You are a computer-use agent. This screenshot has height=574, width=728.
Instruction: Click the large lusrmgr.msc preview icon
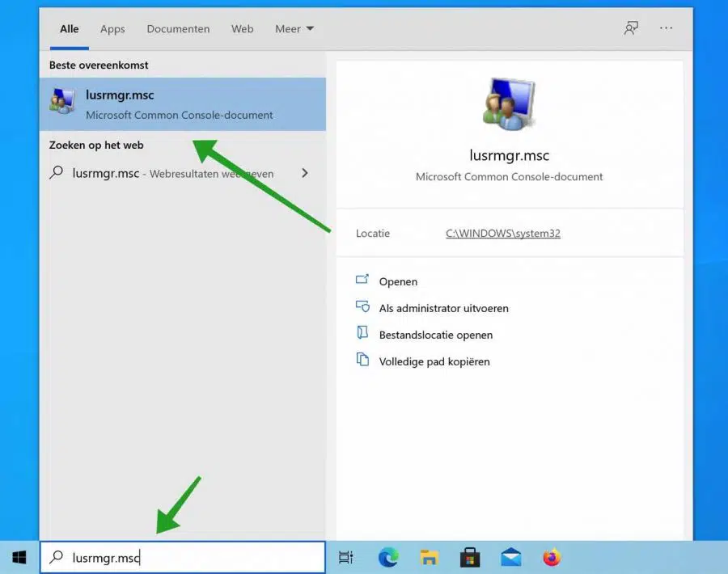(x=509, y=104)
